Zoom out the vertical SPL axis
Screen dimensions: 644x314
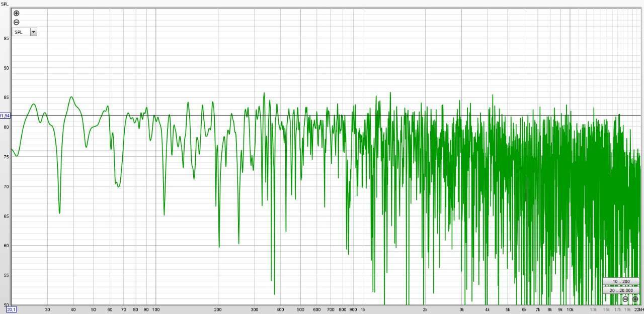(16, 22)
